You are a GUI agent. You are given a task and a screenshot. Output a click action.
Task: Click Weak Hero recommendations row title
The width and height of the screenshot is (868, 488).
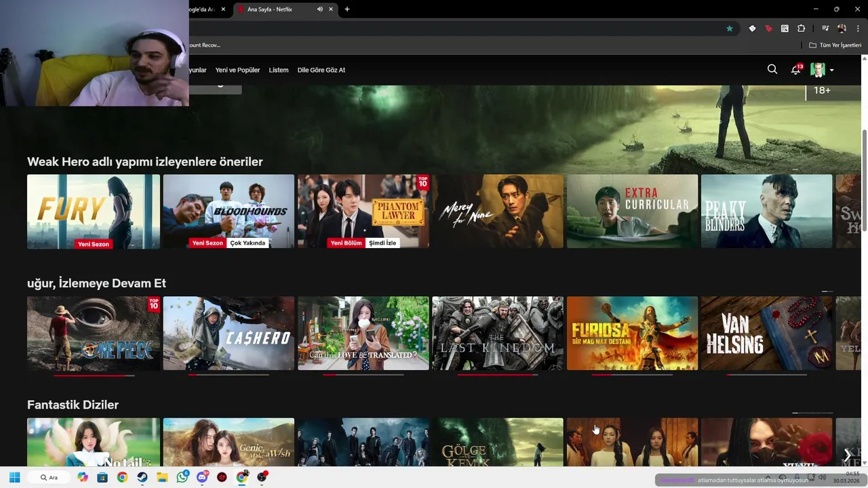[144, 161]
